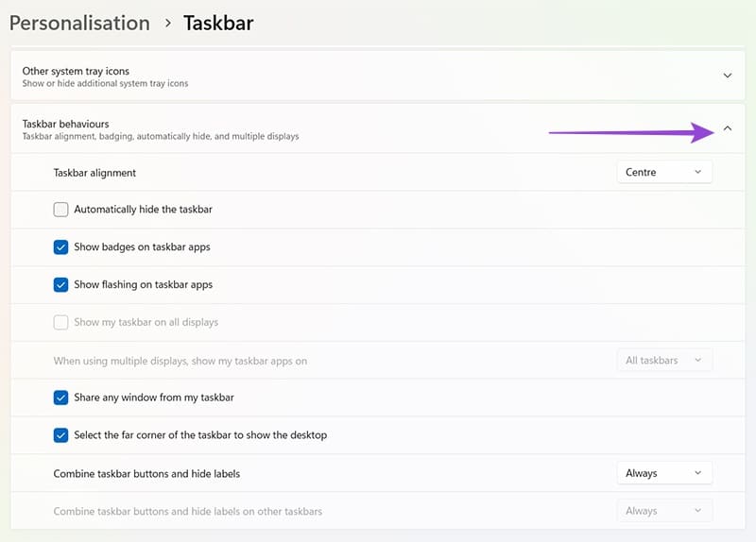Tick Show my taskbar on all displays
756x542 pixels.
click(61, 322)
